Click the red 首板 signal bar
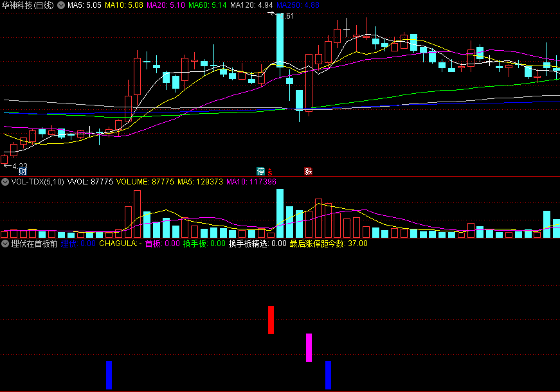 (271, 320)
